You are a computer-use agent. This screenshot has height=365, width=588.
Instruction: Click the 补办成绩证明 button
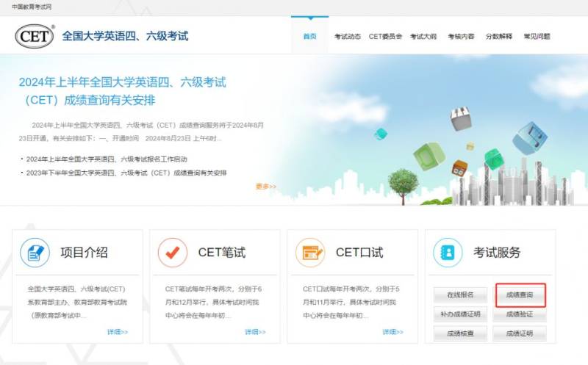coord(461,314)
